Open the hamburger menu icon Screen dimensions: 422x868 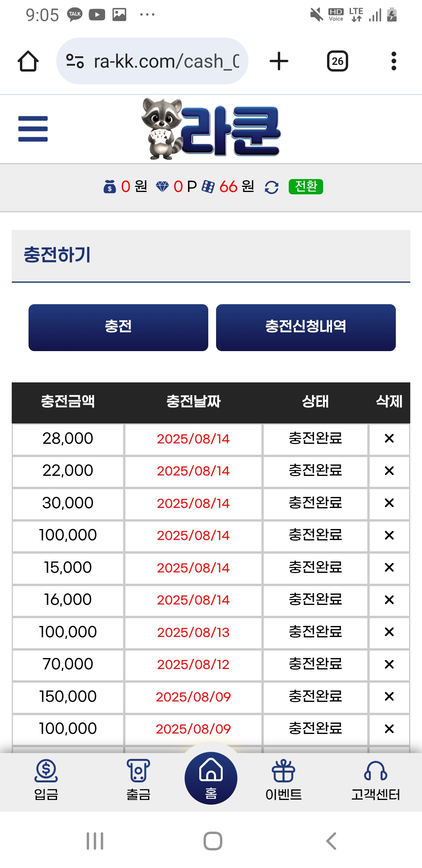pos(33,129)
